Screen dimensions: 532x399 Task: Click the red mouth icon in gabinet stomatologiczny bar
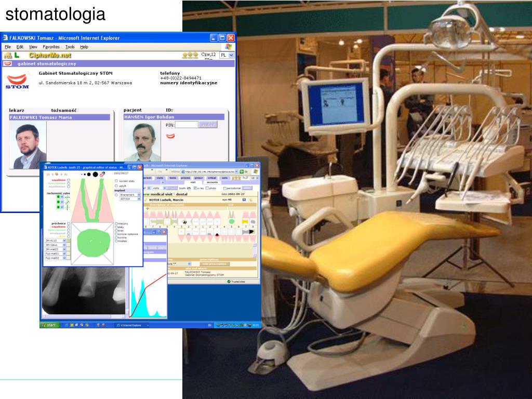pos(7,63)
